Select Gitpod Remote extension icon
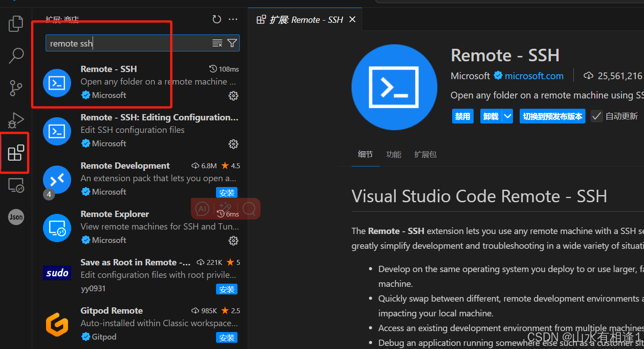 (57, 324)
